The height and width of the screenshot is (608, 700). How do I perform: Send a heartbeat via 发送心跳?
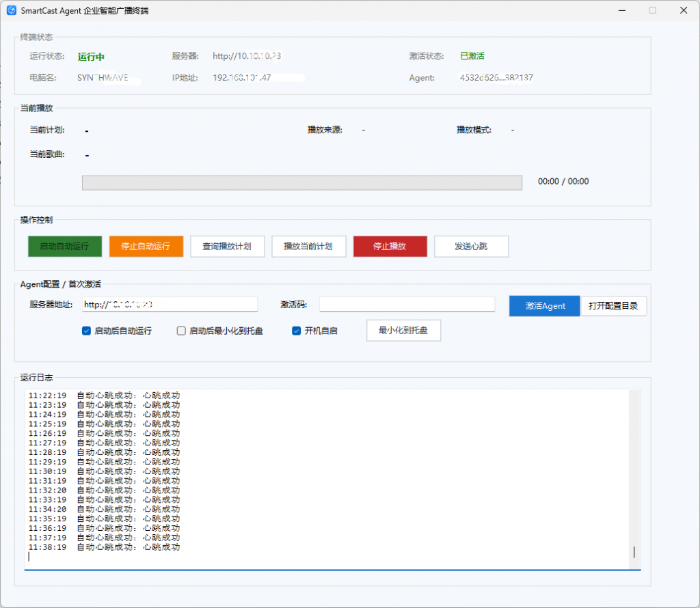(x=472, y=246)
